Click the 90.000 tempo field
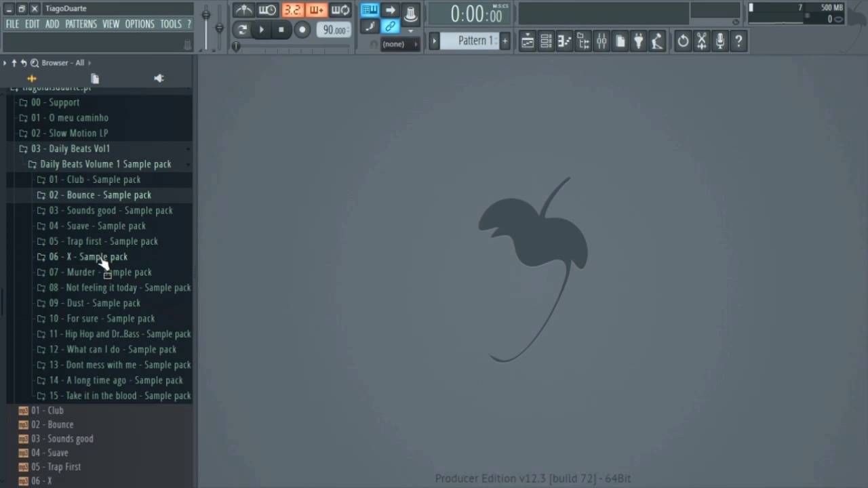Viewport: 868px width, 488px height. (334, 30)
